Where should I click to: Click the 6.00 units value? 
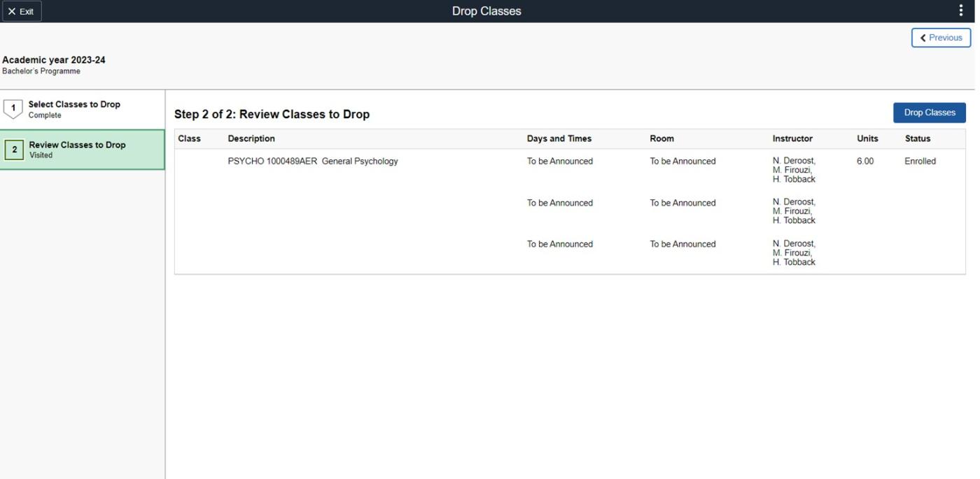[x=864, y=162]
